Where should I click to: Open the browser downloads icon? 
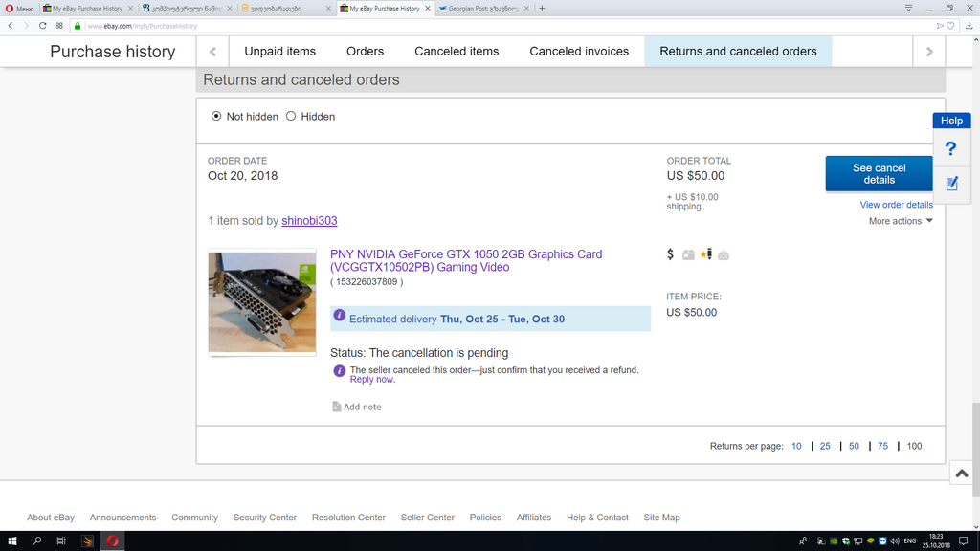coord(969,26)
